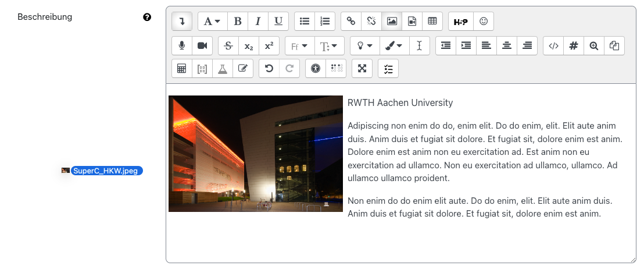Insert media file
Image resolution: width=644 pixels, height=269 pixels.
pos(412,22)
